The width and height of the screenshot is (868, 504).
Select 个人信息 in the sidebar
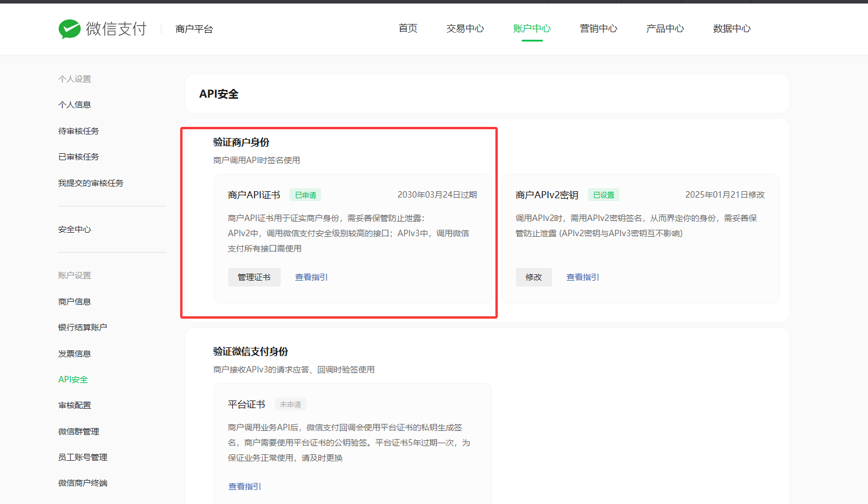pyautogui.click(x=75, y=105)
